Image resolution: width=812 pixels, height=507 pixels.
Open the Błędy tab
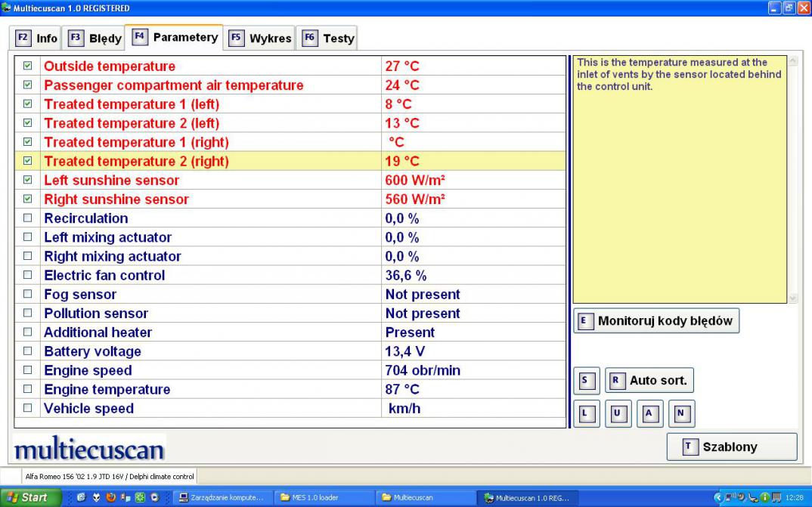point(95,38)
